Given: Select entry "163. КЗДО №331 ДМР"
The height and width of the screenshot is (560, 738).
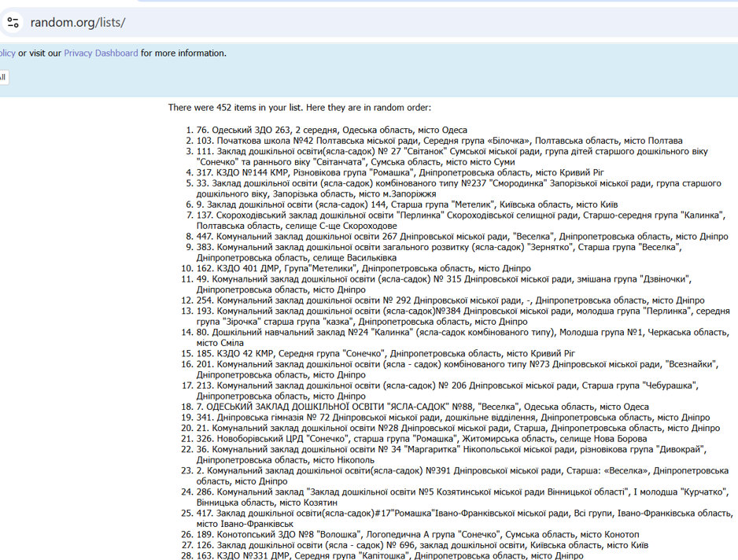Looking at the screenshot, I should click(x=390, y=556).
